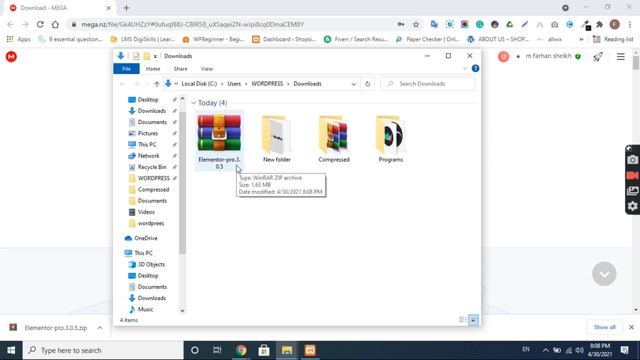Switch to details view layout

(x=463, y=320)
